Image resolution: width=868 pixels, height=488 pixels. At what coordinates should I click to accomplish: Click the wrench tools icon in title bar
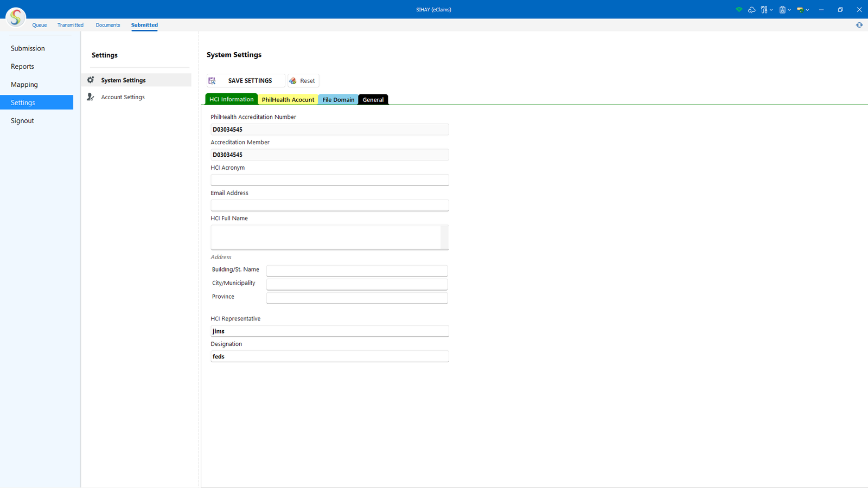point(764,10)
